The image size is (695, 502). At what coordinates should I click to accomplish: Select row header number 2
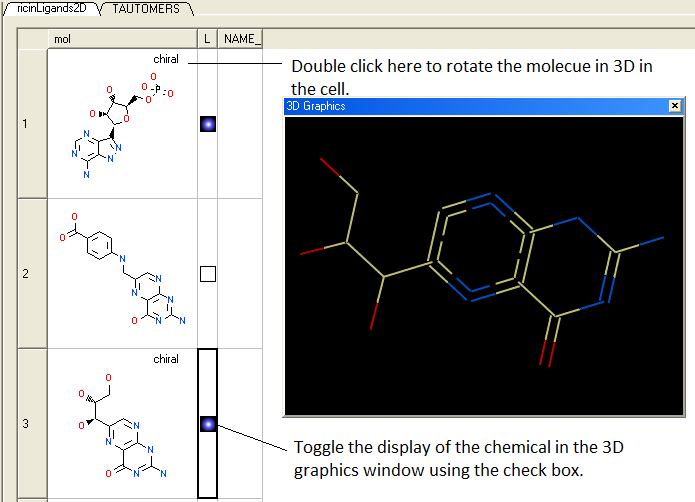[x=25, y=273]
